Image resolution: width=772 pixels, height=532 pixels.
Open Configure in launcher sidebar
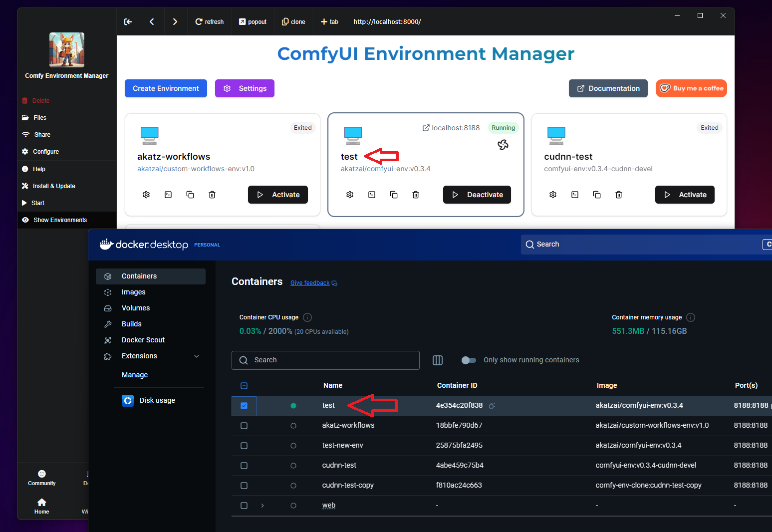[x=67, y=152]
